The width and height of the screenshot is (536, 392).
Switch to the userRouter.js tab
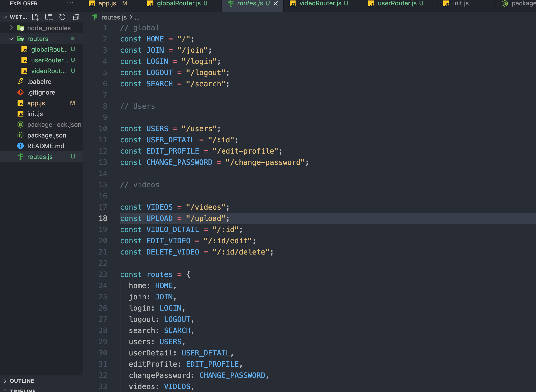pyautogui.click(x=397, y=3)
